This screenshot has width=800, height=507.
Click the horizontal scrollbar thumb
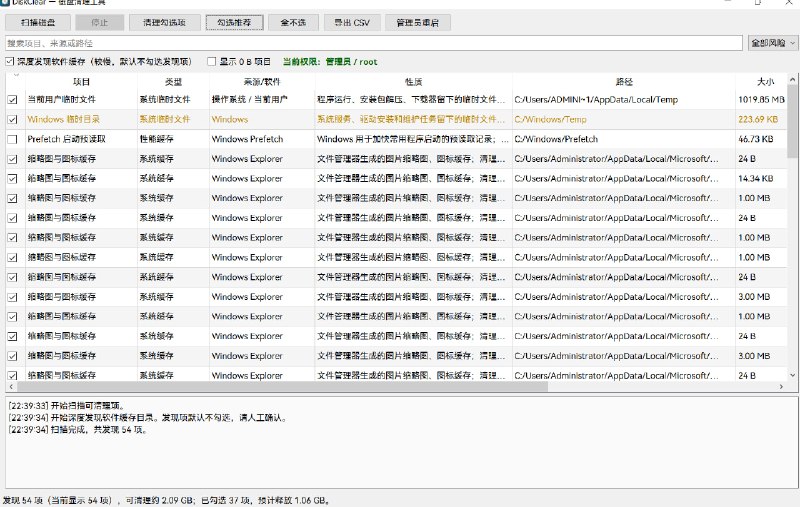coord(282,387)
